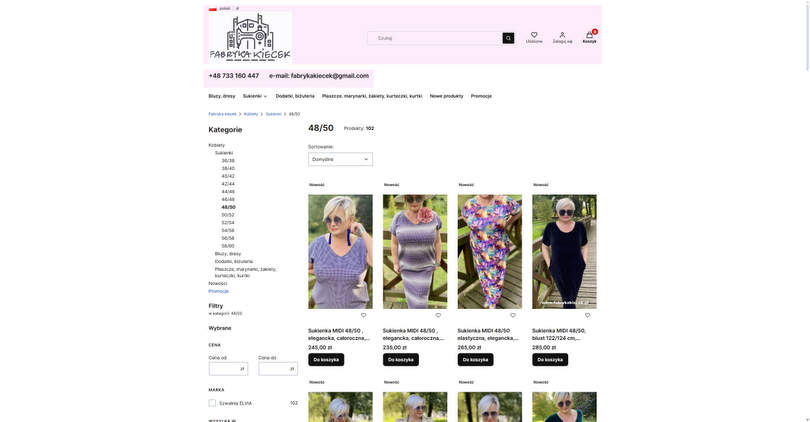Add first purple dress to favorites

point(364,316)
